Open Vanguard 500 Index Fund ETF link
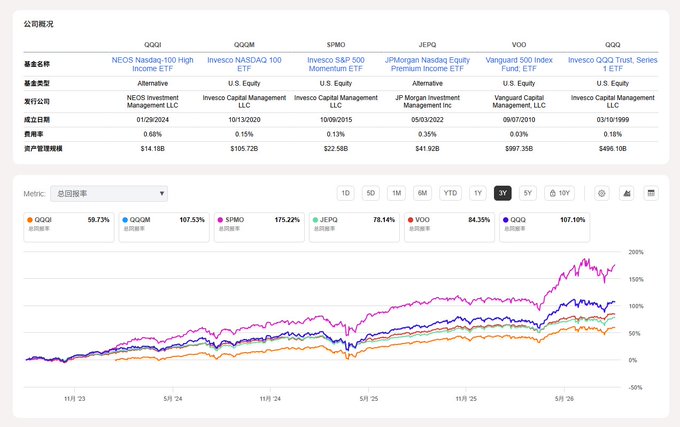 (519, 64)
